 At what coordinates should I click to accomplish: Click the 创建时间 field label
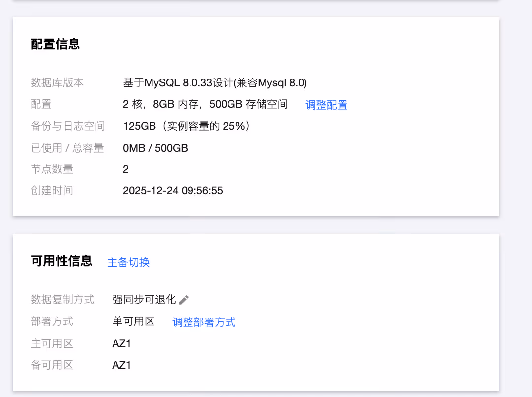(x=52, y=190)
